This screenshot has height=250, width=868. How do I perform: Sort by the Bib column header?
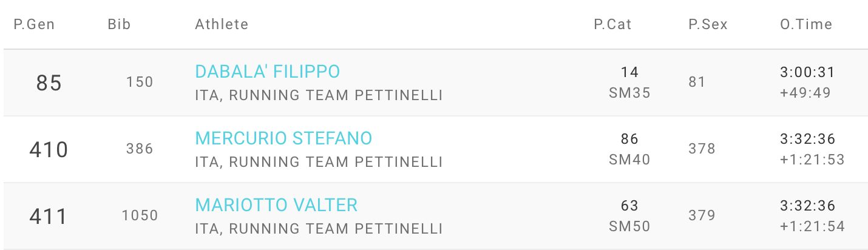119,25
